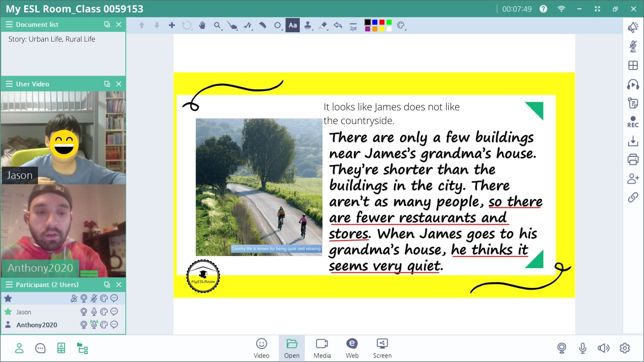The height and width of the screenshot is (362, 644).
Task: Open the Media tab
Action: (x=322, y=348)
